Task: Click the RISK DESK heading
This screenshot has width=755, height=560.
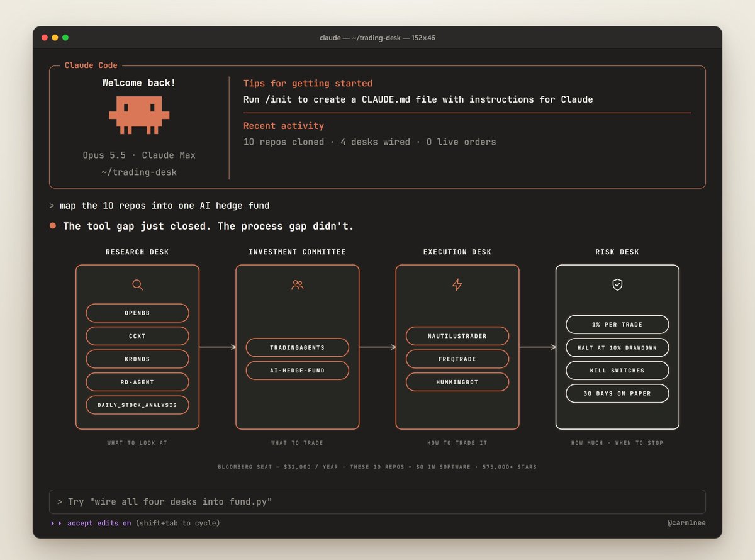Action: [617, 252]
